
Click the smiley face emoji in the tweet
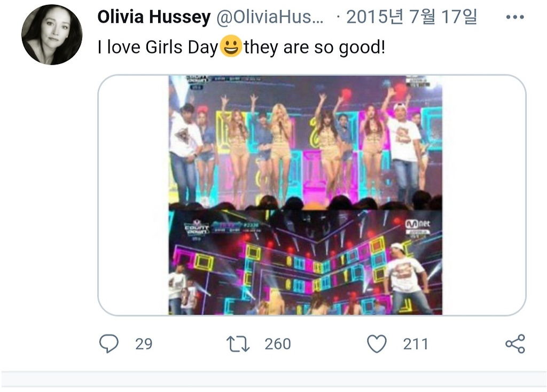point(231,48)
